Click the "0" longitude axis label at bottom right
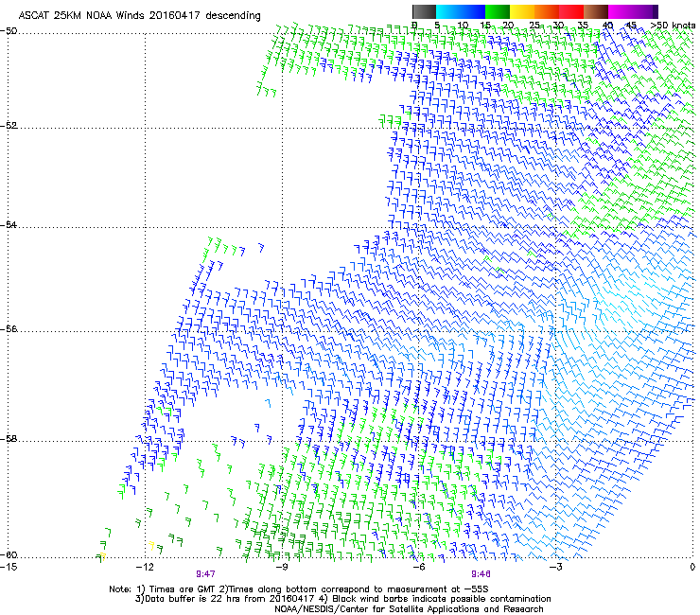This screenshot has height=615, width=700. pyautogui.click(x=692, y=567)
